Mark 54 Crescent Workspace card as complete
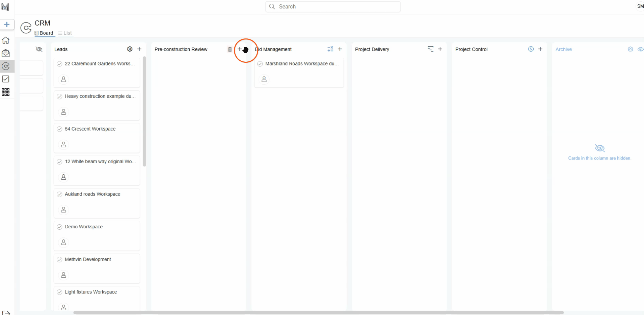The height and width of the screenshot is (315, 644). 60,129
